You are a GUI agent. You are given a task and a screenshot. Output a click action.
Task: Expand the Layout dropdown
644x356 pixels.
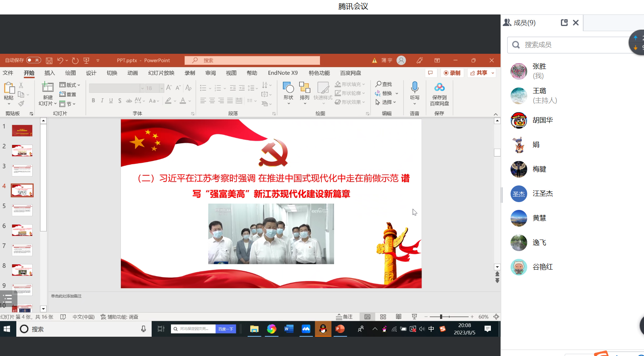click(70, 85)
